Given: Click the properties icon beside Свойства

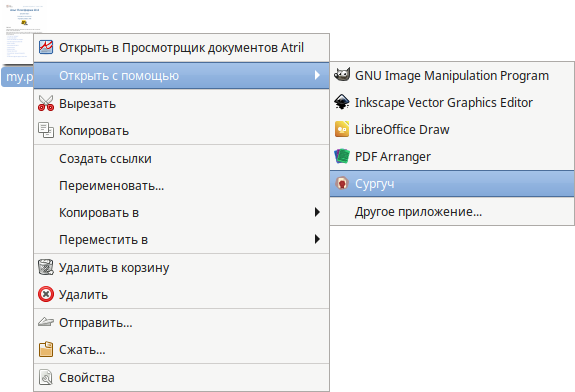Looking at the screenshot, I should (46, 377).
